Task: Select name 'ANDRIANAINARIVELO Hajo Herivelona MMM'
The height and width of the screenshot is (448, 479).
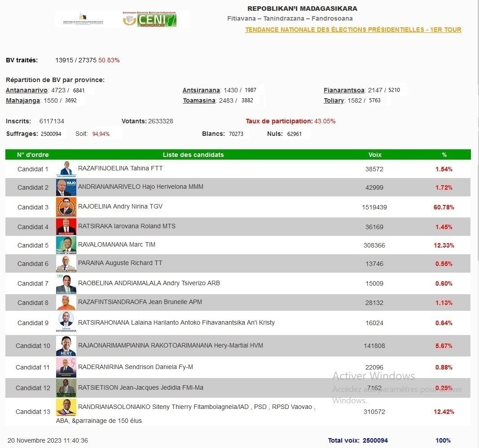Action: point(141,187)
